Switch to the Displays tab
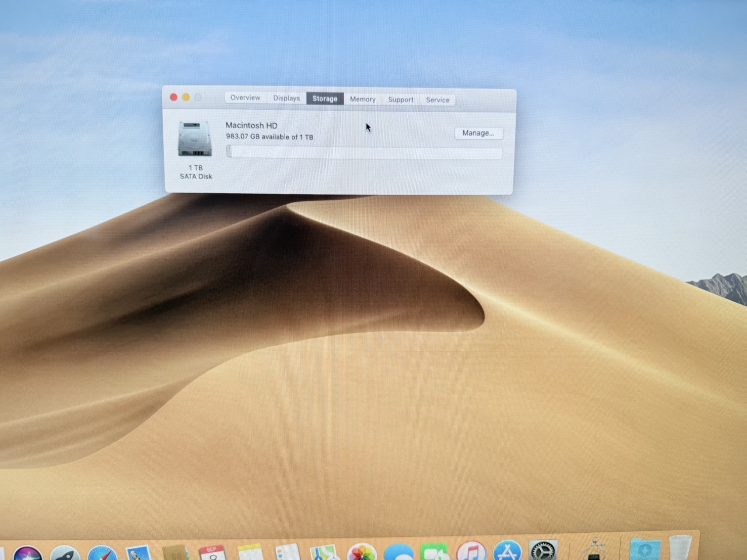 (x=286, y=98)
